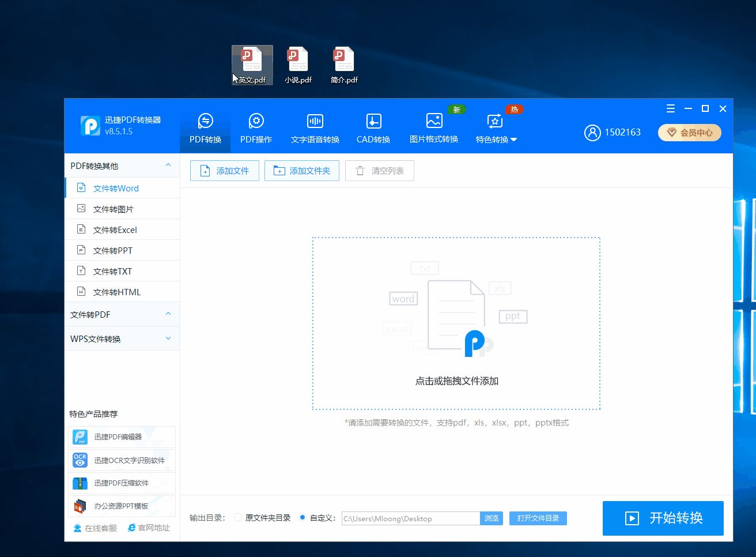Open the user account 1502163 profile
The height and width of the screenshot is (557, 756).
[613, 133]
